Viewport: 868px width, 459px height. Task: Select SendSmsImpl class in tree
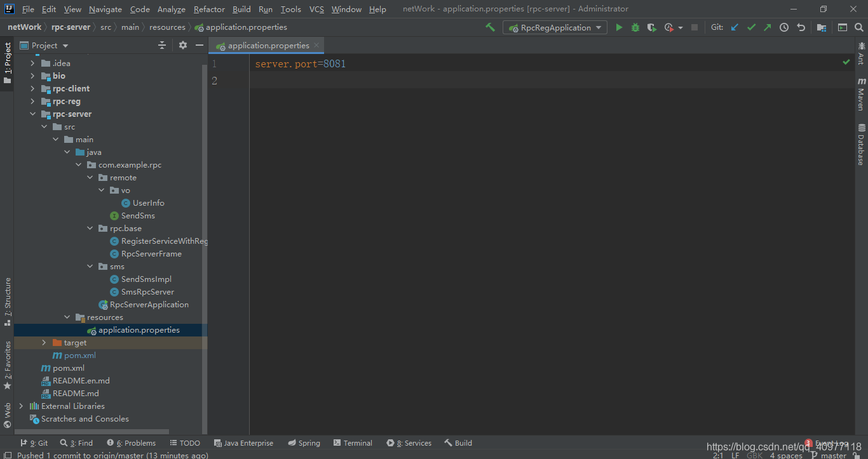click(x=140, y=279)
